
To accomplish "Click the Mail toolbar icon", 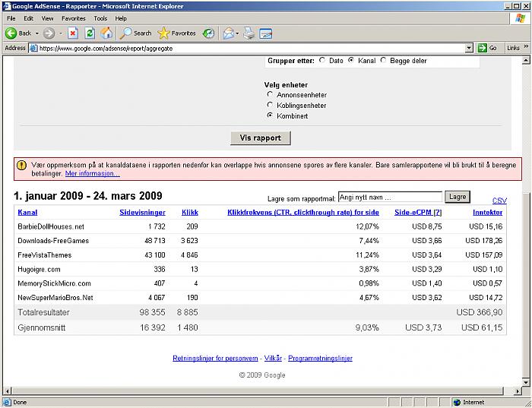I will click(227, 33).
